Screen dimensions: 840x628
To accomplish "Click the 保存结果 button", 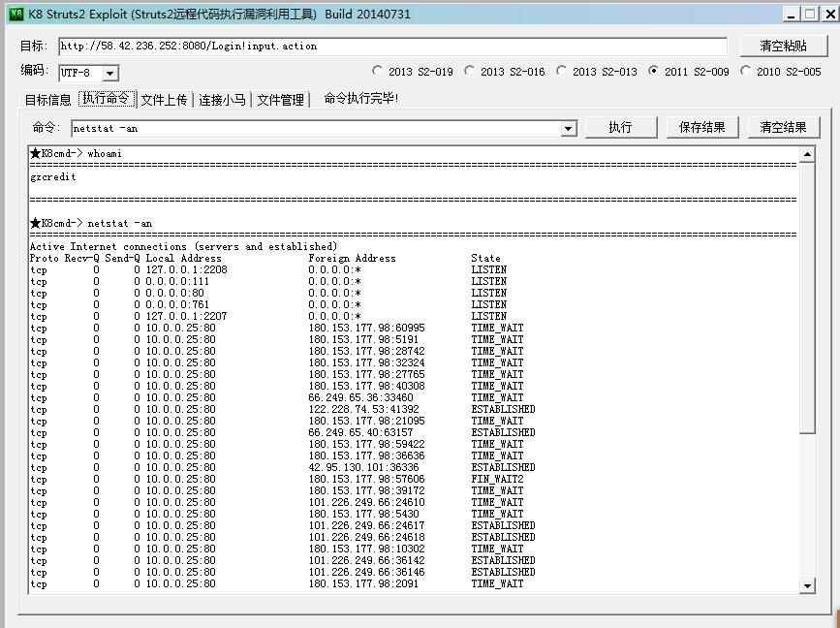I will pos(702,128).
